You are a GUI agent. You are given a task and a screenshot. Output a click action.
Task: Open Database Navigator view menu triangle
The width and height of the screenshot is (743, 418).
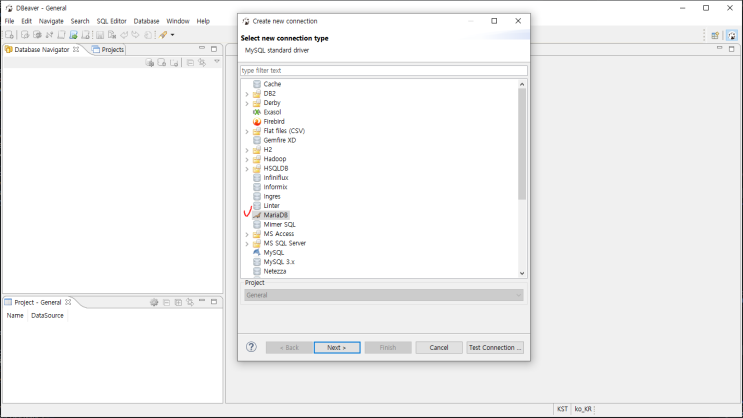(x=217, y=62)
